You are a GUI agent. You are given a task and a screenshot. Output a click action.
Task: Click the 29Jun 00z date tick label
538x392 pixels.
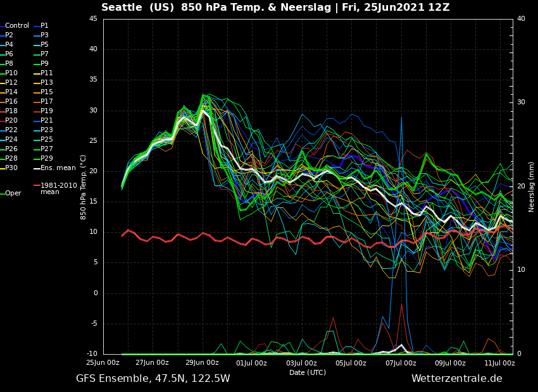tap(202, 363)
